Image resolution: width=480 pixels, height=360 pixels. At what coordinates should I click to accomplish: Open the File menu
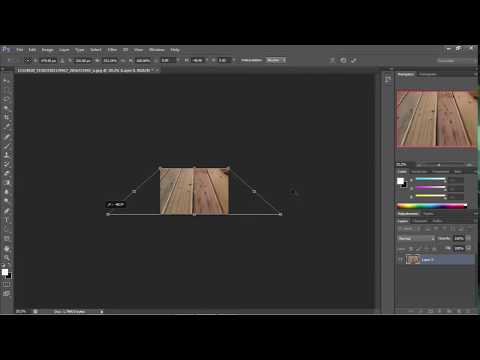pyautogui.click(x=20, y=50)
